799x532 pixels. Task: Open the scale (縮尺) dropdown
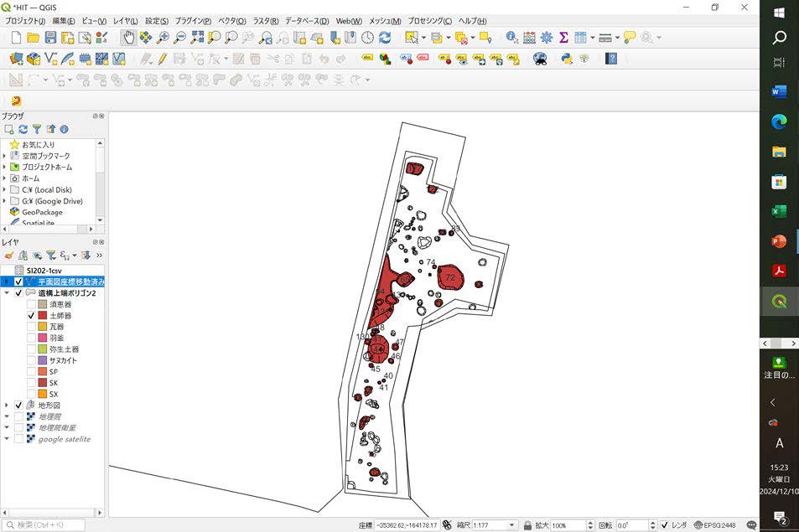pyautogui.click(x=511, y=525)
